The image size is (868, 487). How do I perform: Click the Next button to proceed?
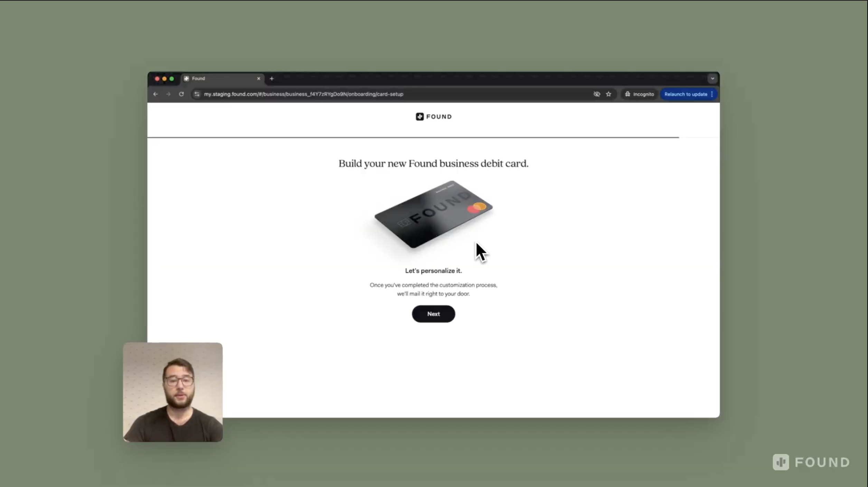click(x=433, y=314)
